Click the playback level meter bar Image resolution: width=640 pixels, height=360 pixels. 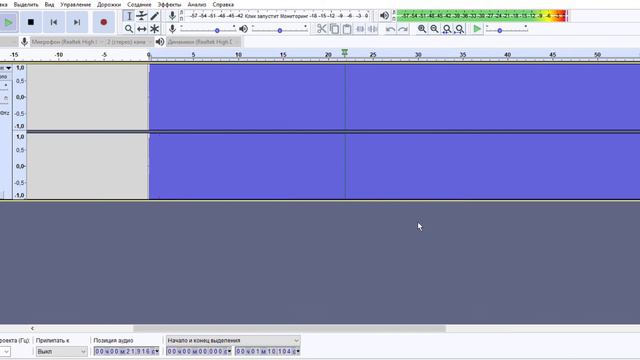[482, 16]
